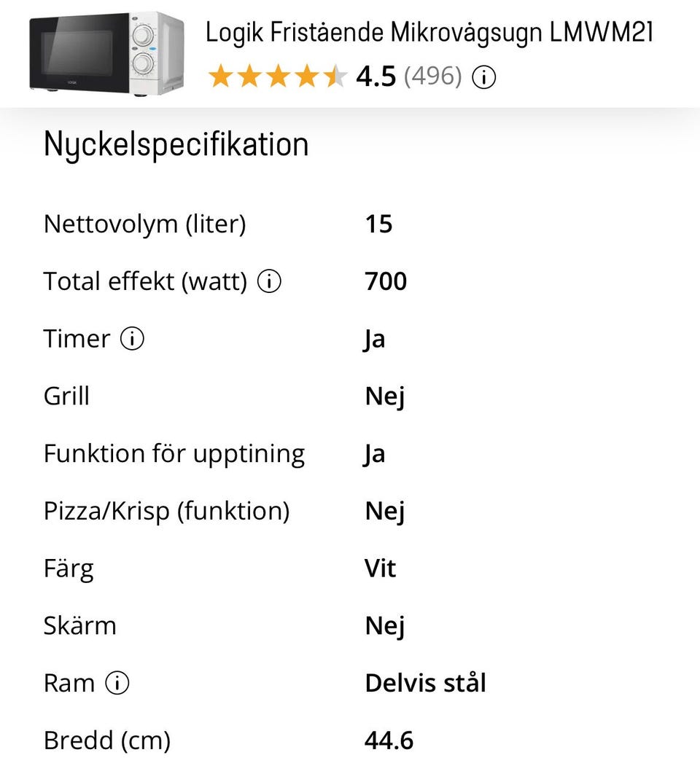
Task: Click the 44.6 width value
Action: point(389,740)
